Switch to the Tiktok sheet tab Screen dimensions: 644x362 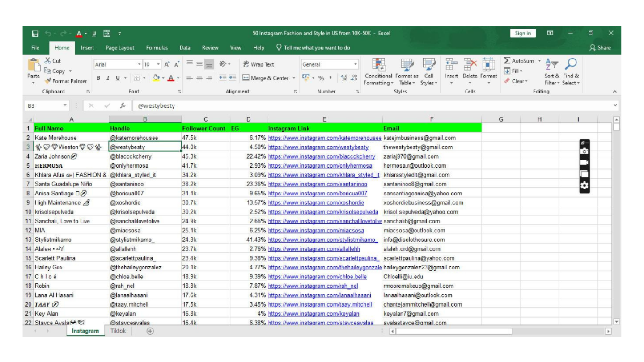point(118,331)
